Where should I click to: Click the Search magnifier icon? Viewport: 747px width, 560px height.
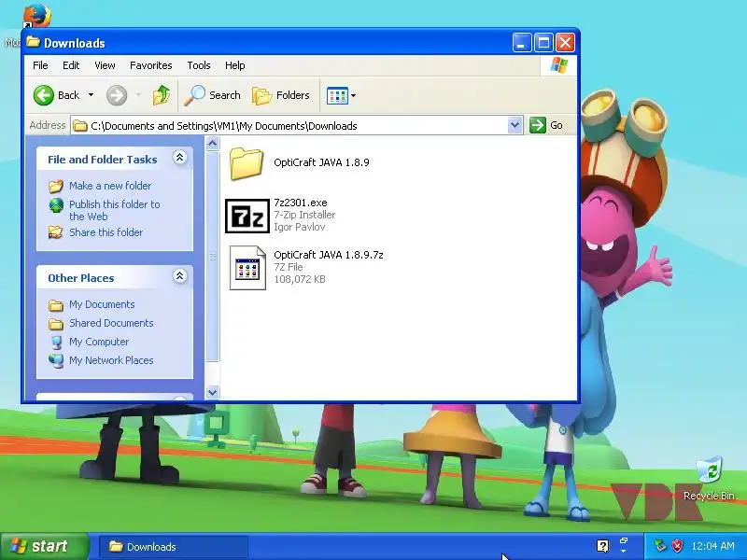[194, 95]
